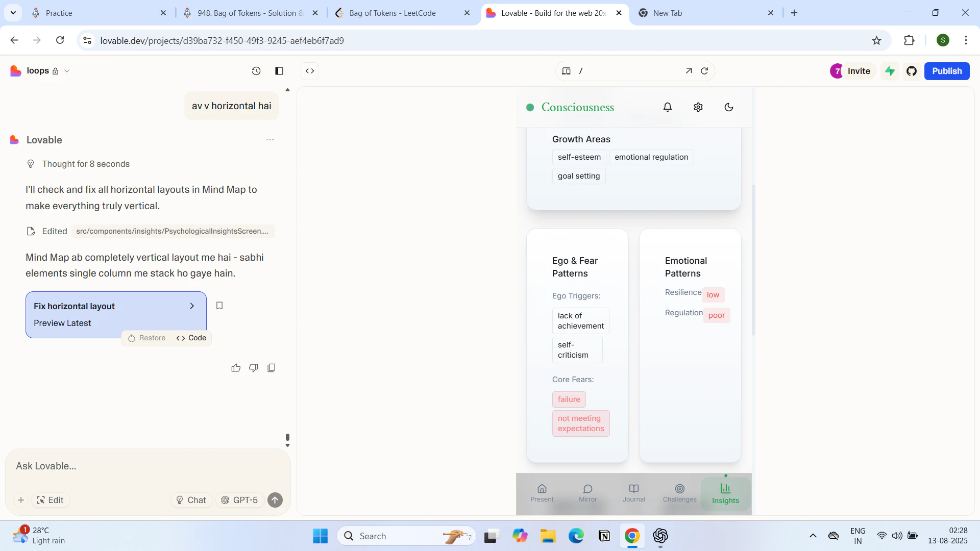The height and width of the screenshot is (551, 980).
Task: Open version history clock icon
Action: 256,71
